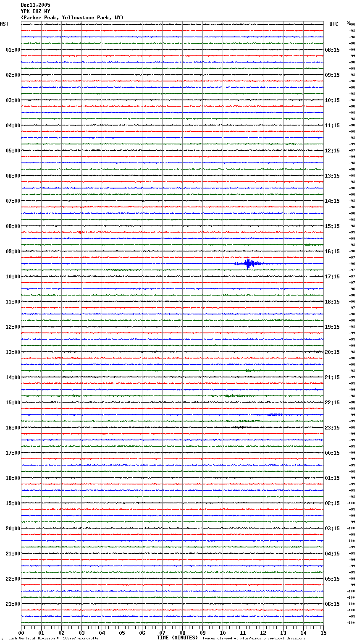Click the 22:15 UTC time label
Screen dimensions: 357x644
(332, 403)
